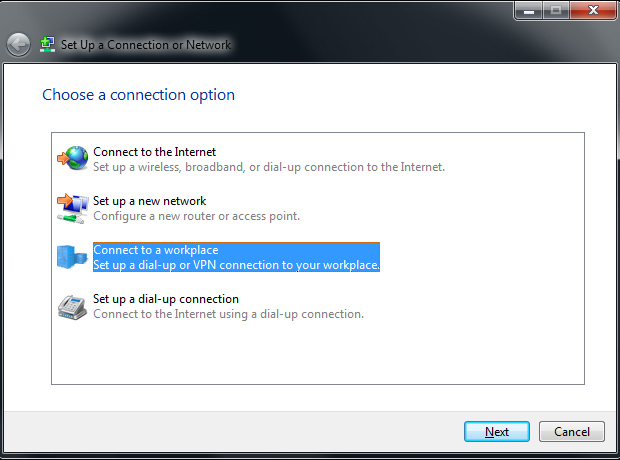The image size is (620, 460).
Task: Select the highlighted Connect to a workplace title
Action: 156,250
